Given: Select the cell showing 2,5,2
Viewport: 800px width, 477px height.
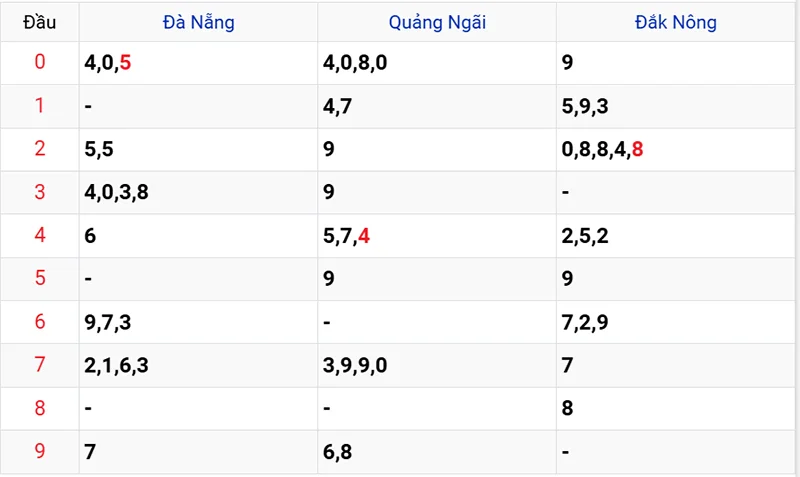Looking at the screenshot, I should point(585,236).
